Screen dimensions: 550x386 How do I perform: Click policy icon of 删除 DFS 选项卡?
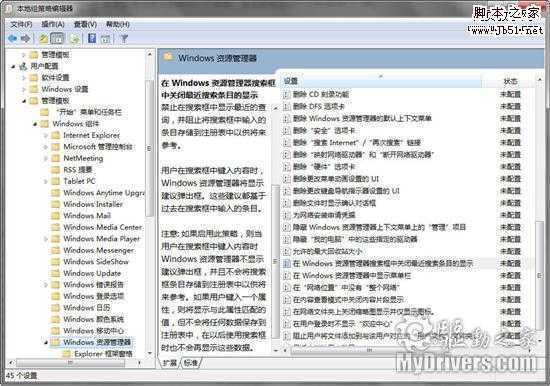click(287, 106)
